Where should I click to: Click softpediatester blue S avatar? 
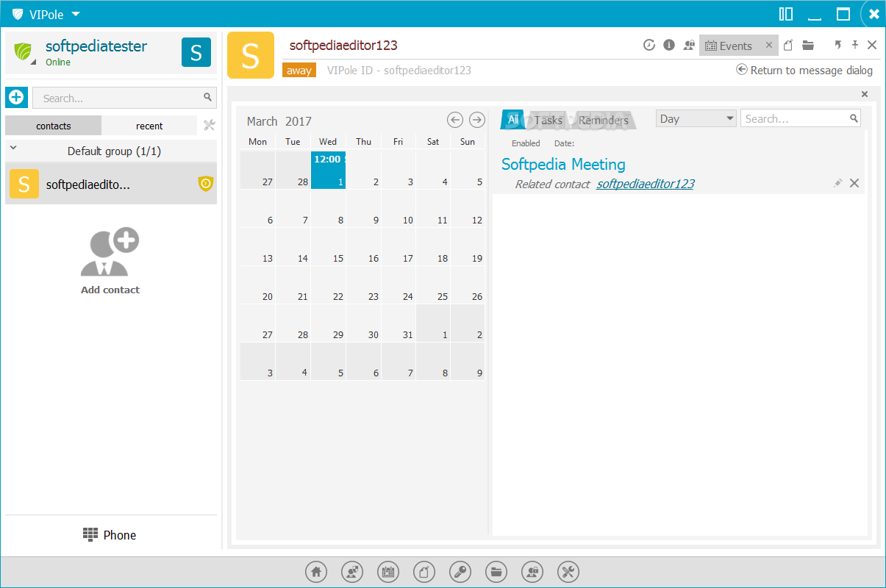tap(196, 52)
